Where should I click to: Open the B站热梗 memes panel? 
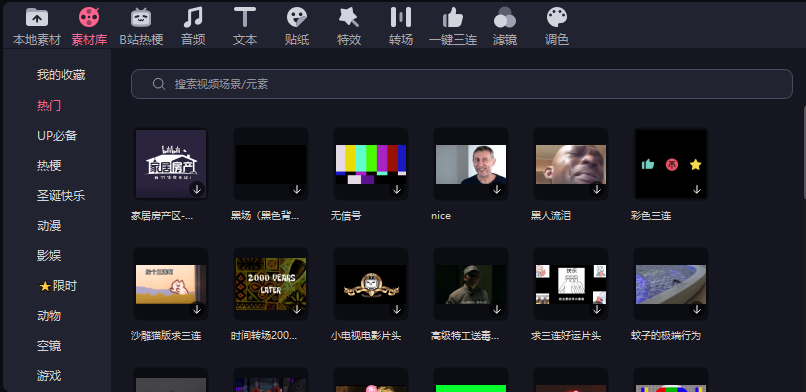(141, 27)
